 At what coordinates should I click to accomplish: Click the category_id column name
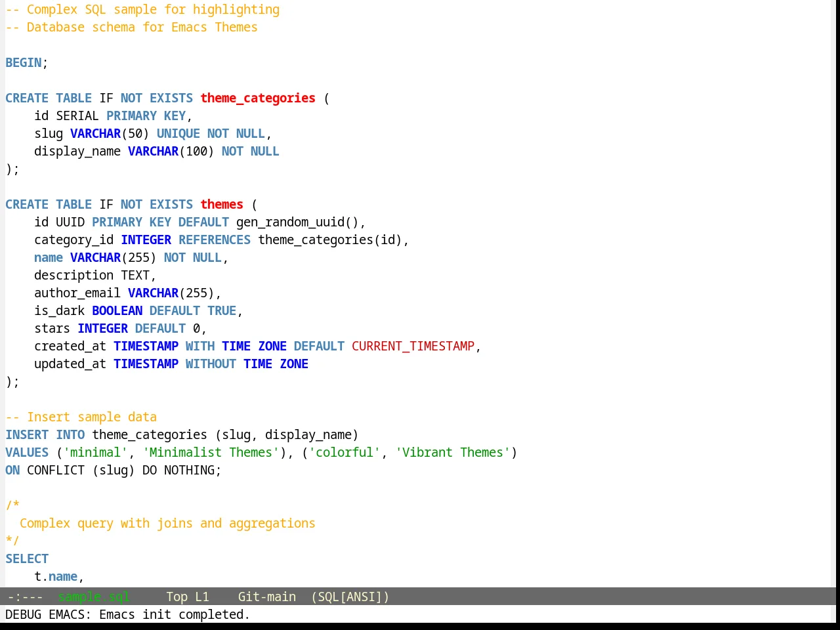[74, 240]
